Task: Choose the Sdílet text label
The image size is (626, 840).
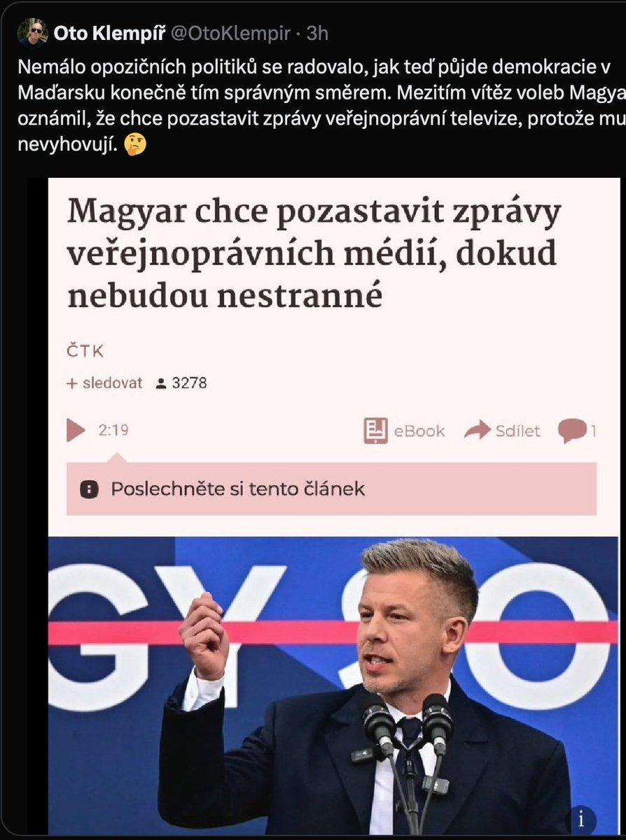Action: [x=518, y=432]
